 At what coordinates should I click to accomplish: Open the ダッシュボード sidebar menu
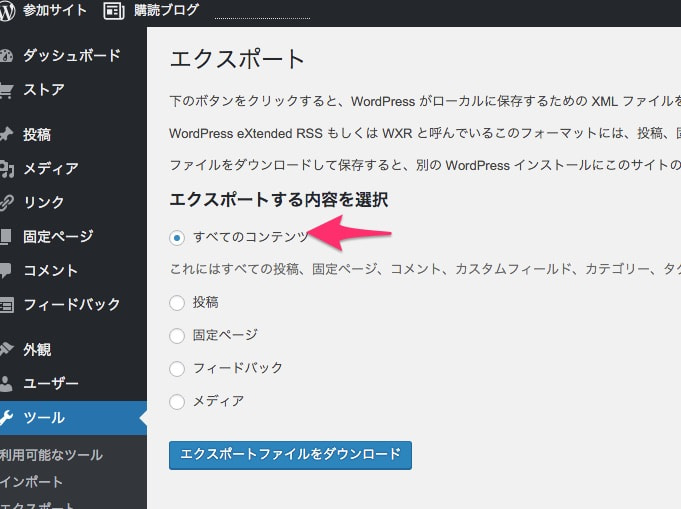73,56
